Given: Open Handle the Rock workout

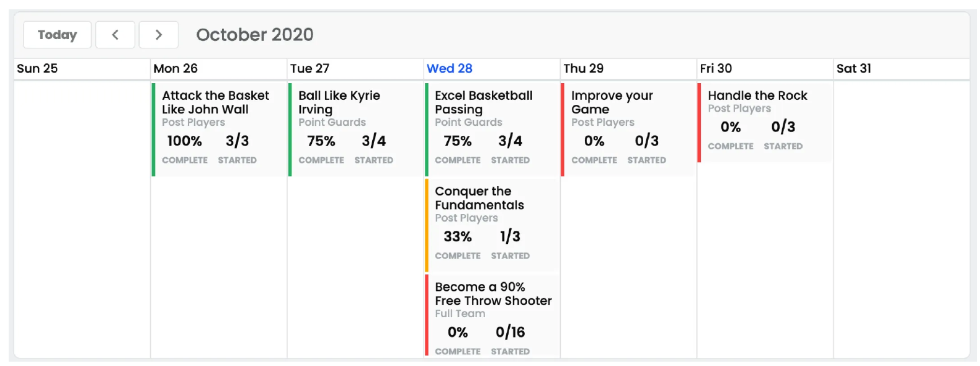Looking at the screenshot, I should 757,96.
